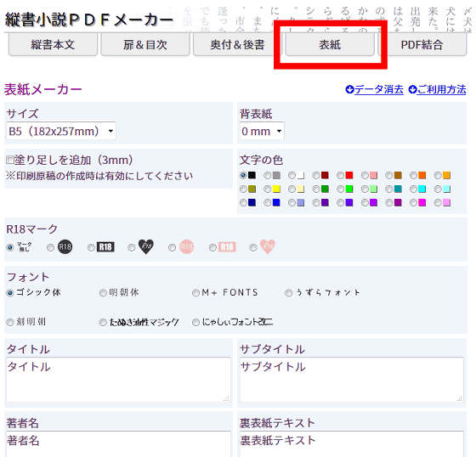Pick the light pink-red text color
Viewport: 476px width, 457px height.
click(365, 175)
